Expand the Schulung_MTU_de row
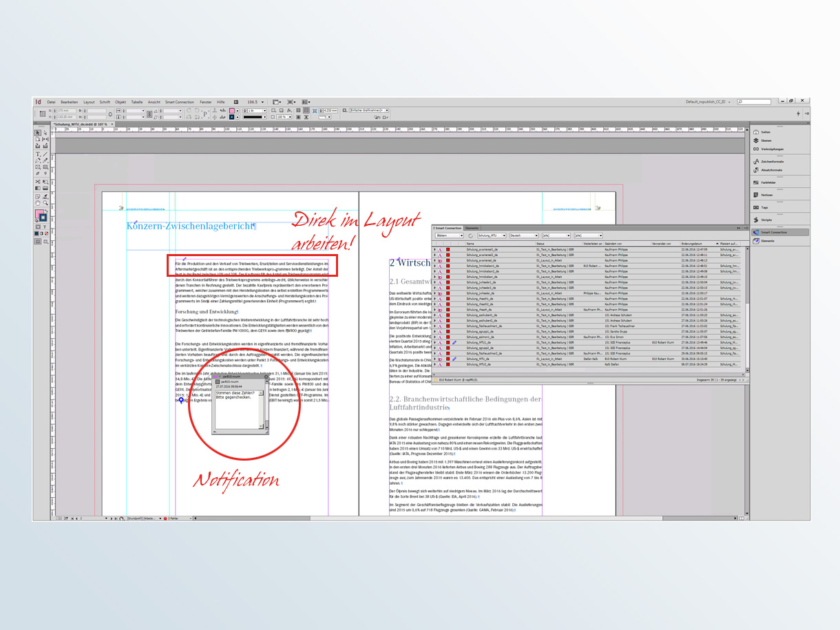 tap(434, 359)
